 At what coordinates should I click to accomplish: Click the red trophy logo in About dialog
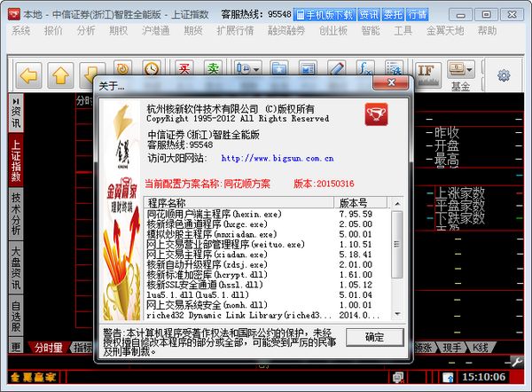376,114
